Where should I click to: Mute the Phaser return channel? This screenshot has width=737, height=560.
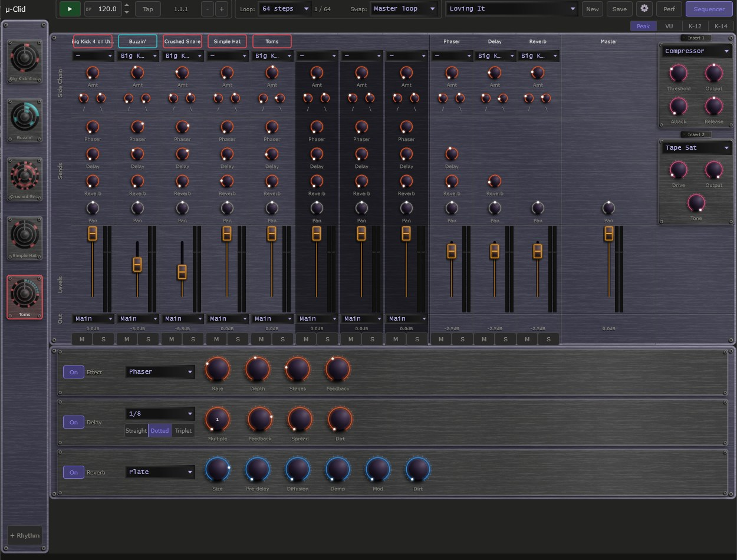(x=441, y=339)
